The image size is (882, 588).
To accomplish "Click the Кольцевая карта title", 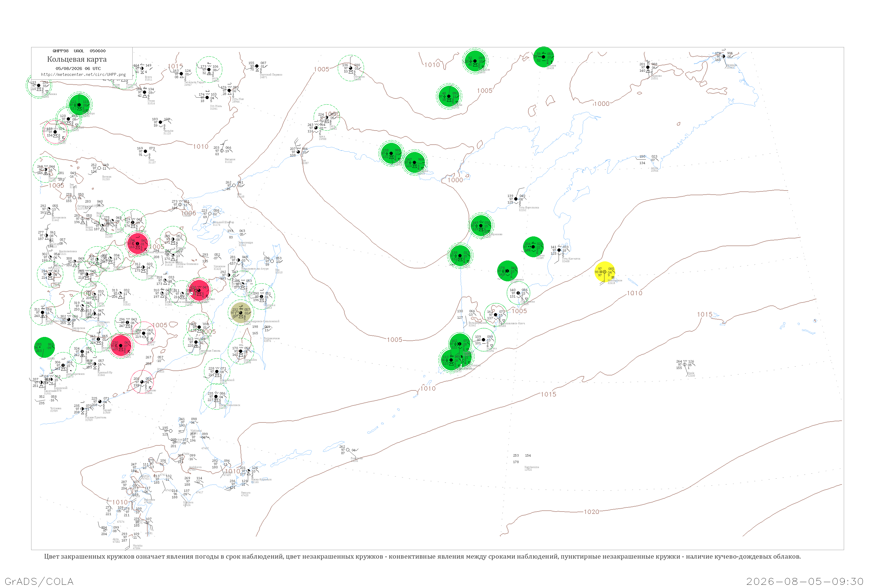I will point(77,59).
